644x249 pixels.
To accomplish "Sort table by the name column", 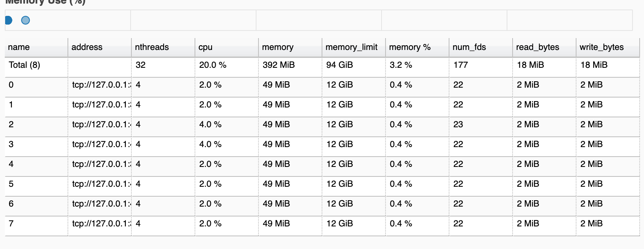I will click(x=19, y=47).
